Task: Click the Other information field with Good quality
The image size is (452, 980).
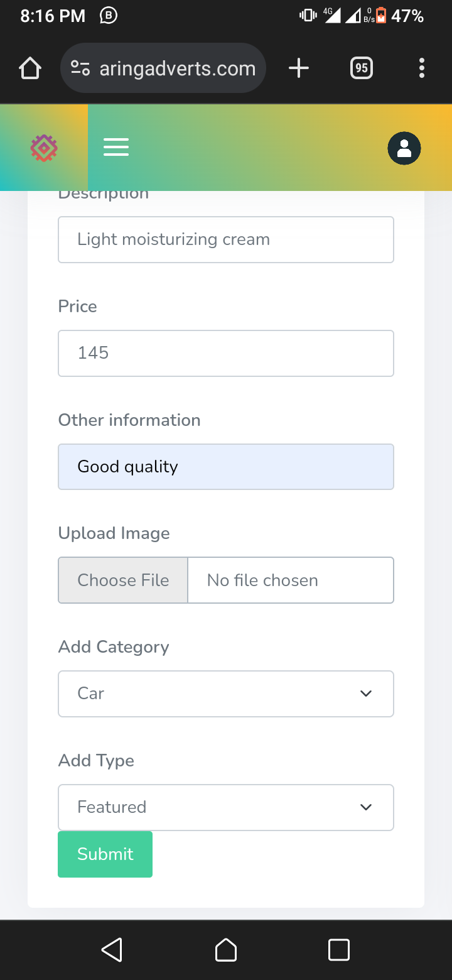Action: point(226,467)
